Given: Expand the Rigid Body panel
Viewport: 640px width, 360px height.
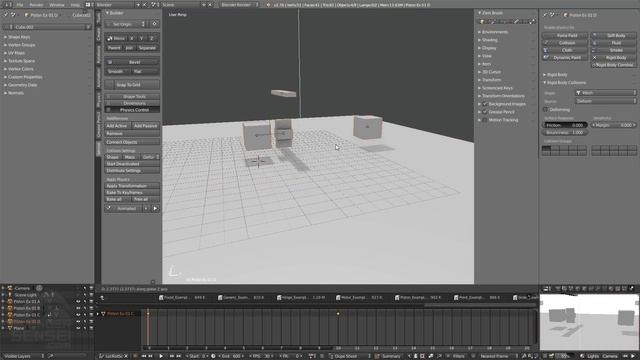Looking at the screenshot, I should (556, 75).
